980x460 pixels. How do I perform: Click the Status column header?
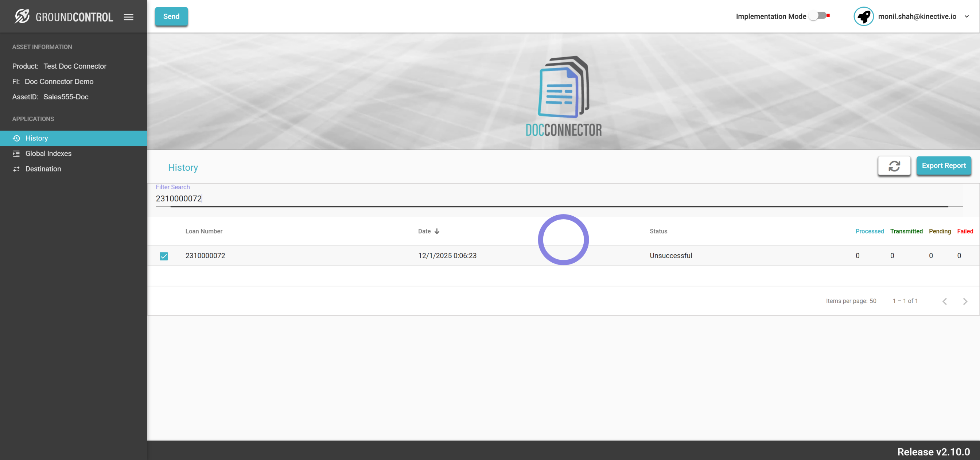tap(658, 231)
